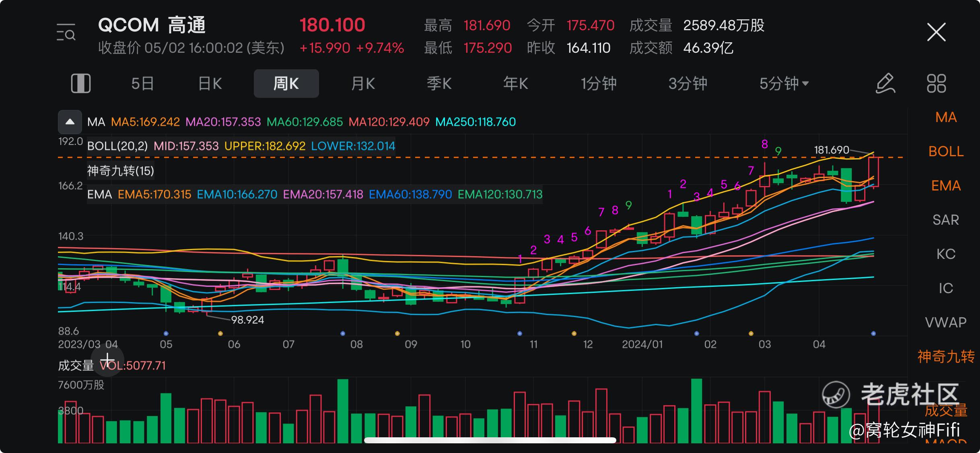Viewport: 980px width, 453px height.
Task: Click the 成交量 VOL:5077.71 label
Action: 112,365
